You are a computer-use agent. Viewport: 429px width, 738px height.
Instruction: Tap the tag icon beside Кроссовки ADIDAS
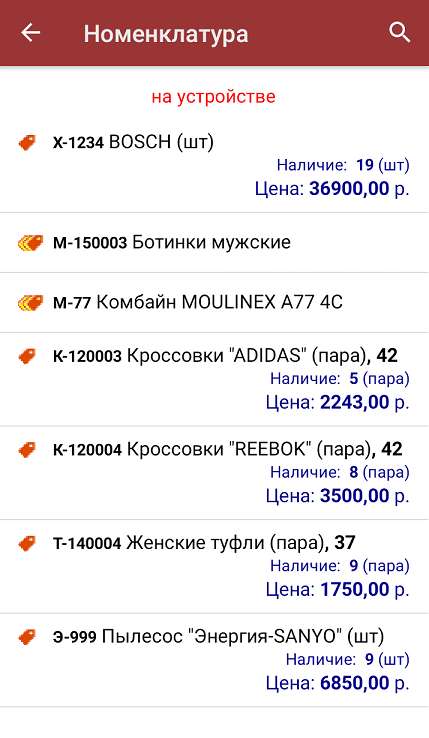tap(27, 356)
